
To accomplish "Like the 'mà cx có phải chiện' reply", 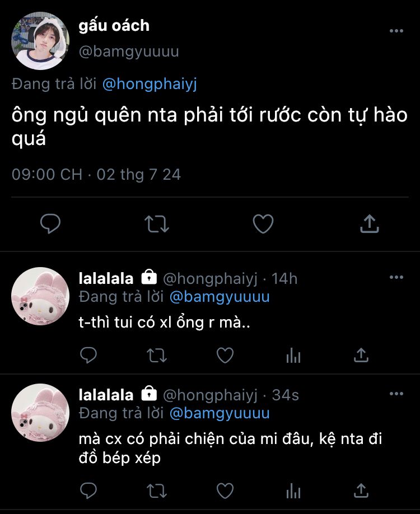I will 225,490.
